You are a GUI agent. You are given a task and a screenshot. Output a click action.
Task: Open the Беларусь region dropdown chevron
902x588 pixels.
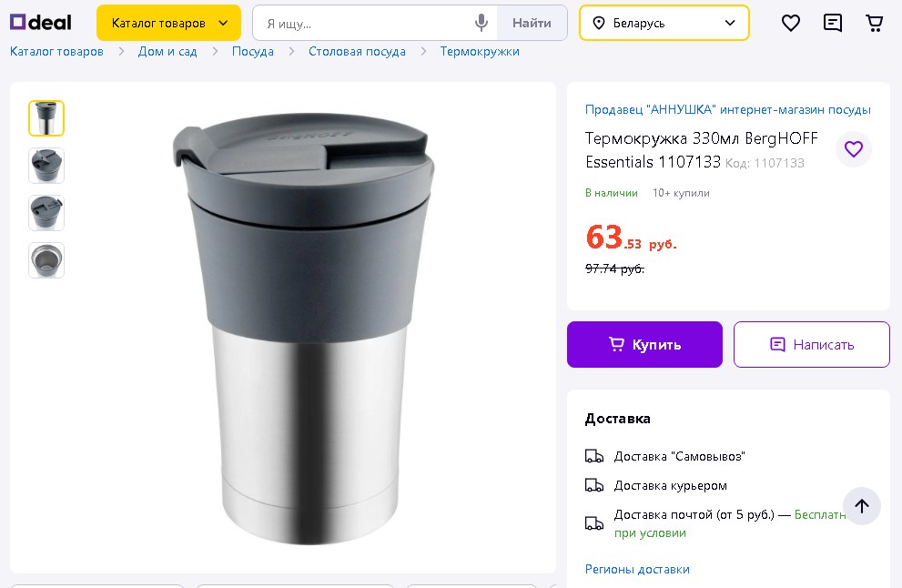[729, 23]
